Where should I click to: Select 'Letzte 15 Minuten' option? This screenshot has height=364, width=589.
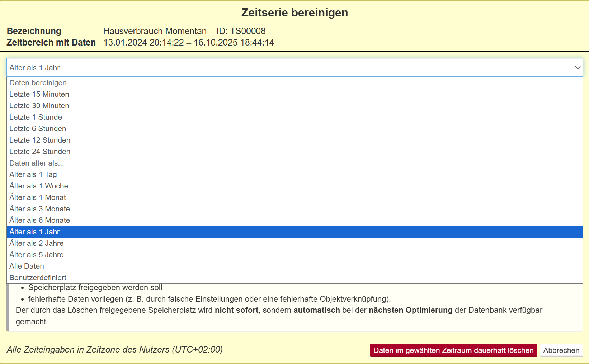[x=39, y=94]
